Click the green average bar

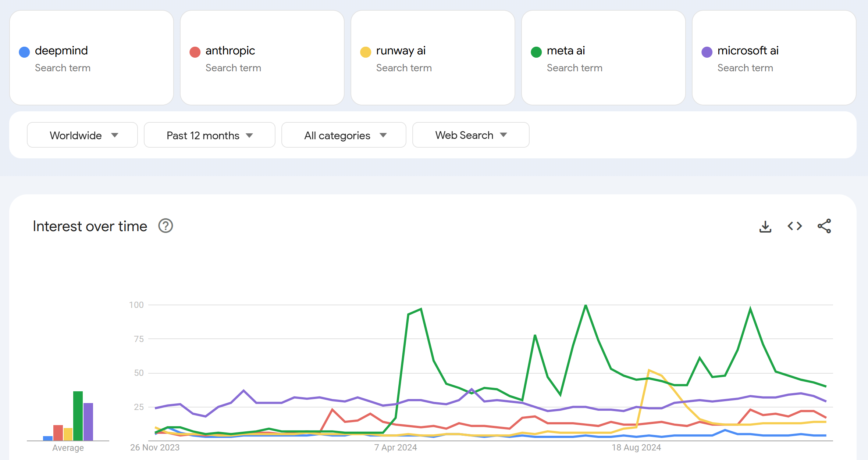tap(78, 416)
